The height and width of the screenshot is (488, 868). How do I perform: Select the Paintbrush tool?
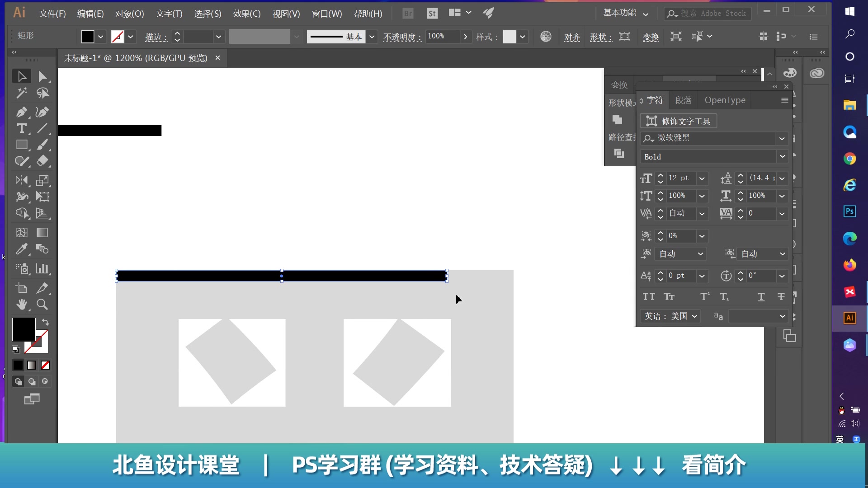pyautogui.click(x=42, y=145)
